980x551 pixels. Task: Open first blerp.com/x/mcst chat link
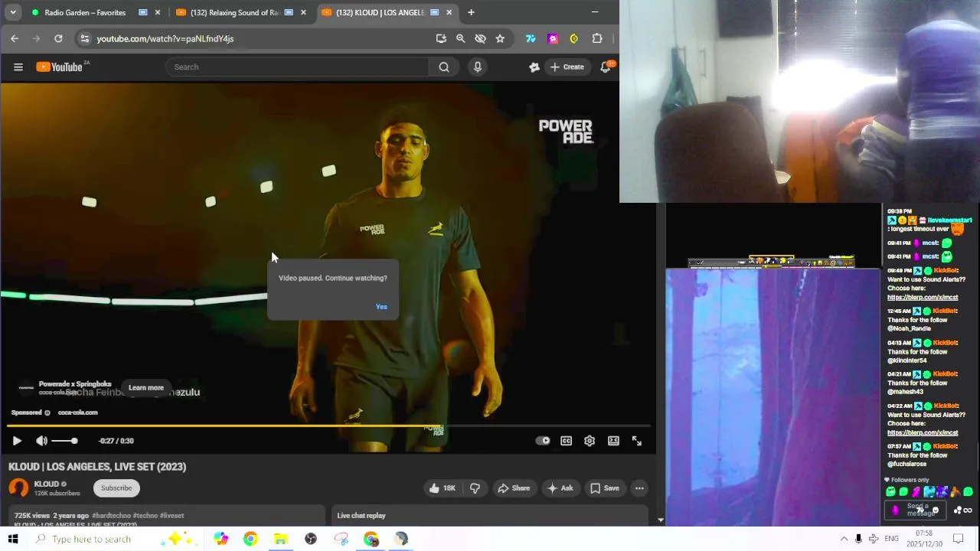pyautogui.click(x=923, y=298)
